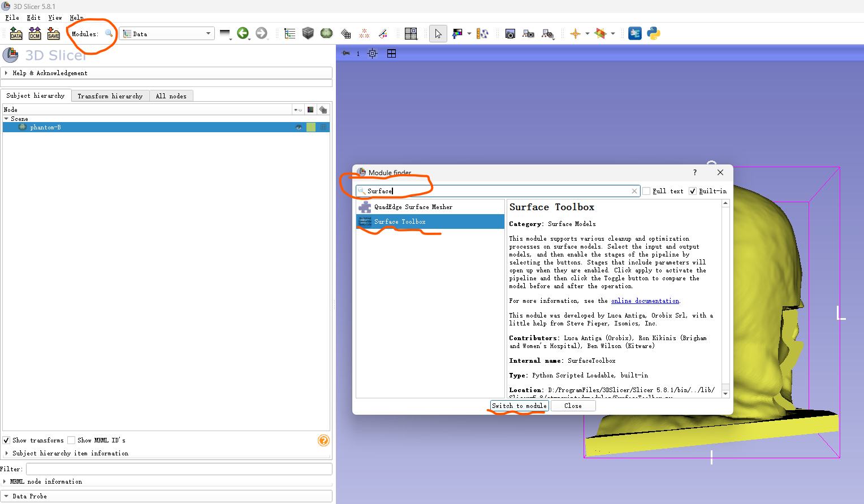Image resolution: width=864 pixels, height=504 pixels.
Task: Click the load DATA icon
Action: pyautogui.click(x=16, y=33)
